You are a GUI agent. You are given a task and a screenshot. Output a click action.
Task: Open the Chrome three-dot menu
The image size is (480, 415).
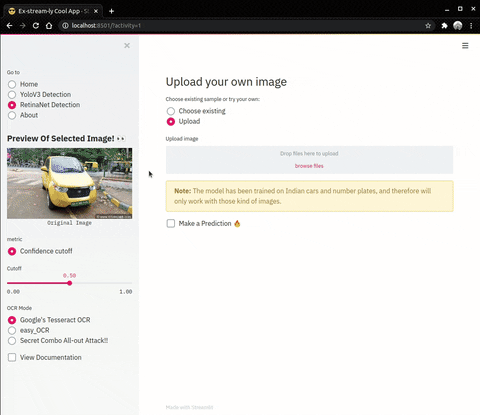point(471,26)
